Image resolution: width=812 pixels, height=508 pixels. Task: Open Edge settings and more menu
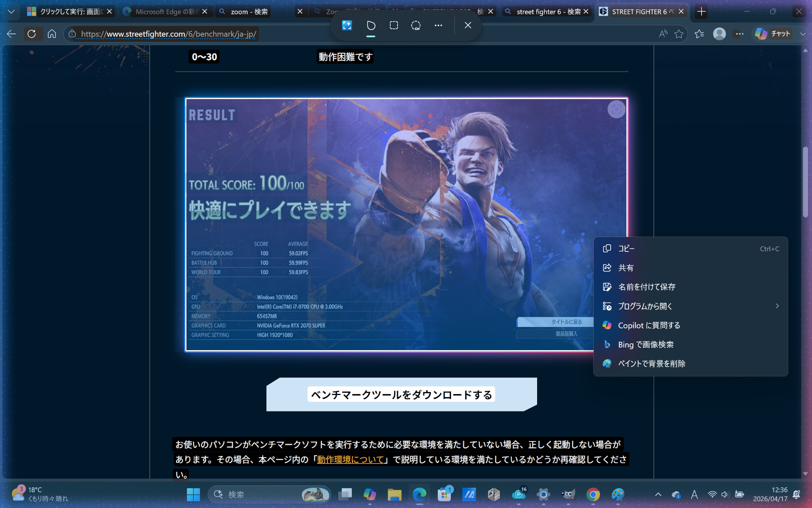[x=739, y=34]
